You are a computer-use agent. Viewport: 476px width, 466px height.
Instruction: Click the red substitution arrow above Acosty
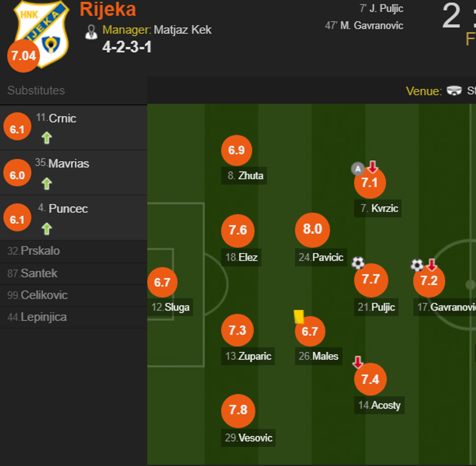pos(358,362)
